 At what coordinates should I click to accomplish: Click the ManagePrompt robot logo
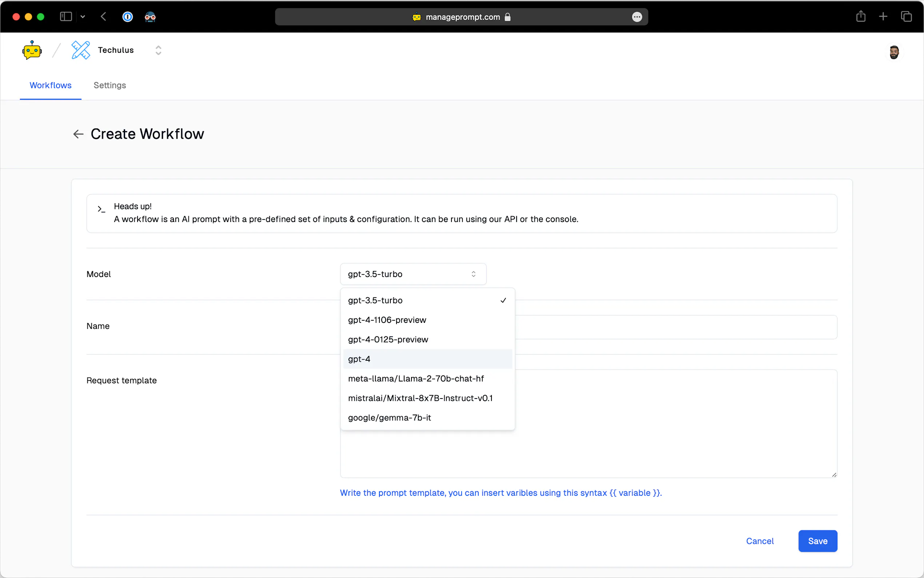coord(32,51)
